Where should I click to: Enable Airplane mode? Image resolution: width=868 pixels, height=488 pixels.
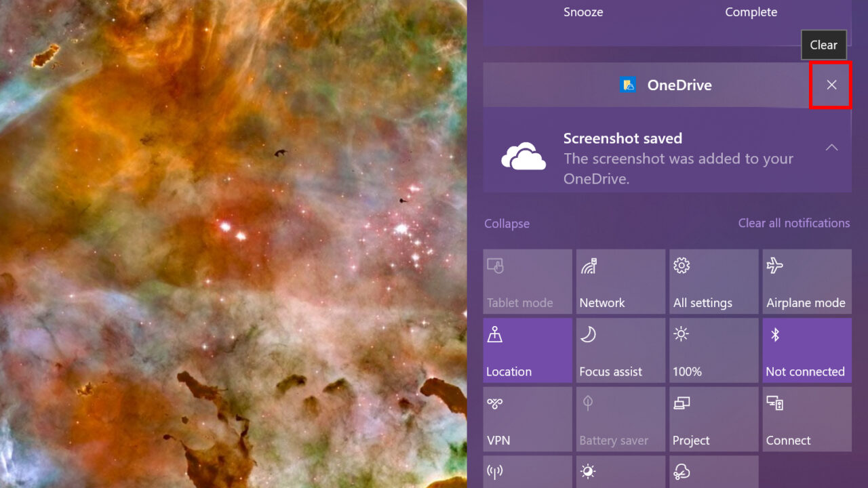coord(806,281)
